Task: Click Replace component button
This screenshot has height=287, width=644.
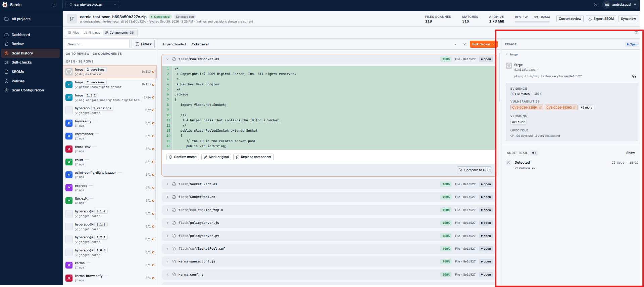Action: coord(253,157)
